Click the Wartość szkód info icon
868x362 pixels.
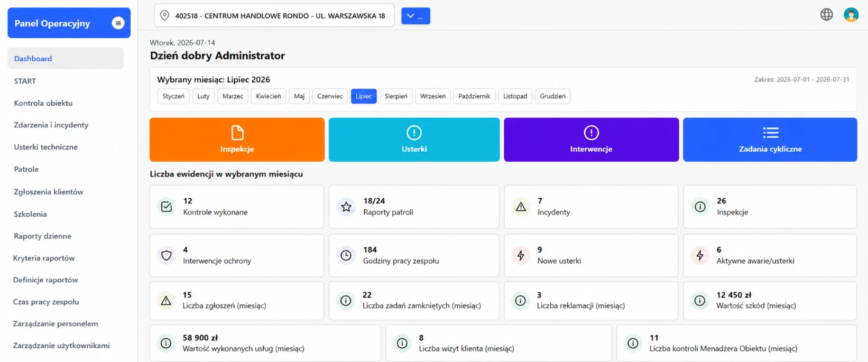tap(699, 301)
